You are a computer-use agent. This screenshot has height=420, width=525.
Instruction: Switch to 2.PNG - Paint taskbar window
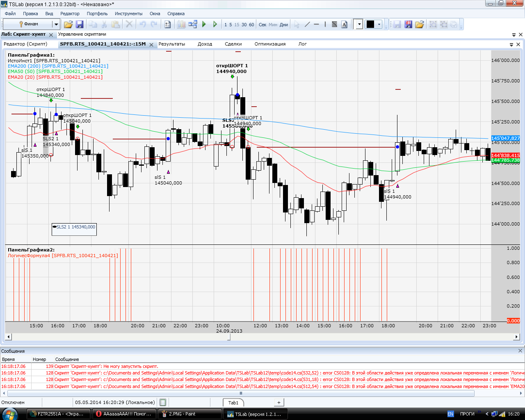click(190, 414)
